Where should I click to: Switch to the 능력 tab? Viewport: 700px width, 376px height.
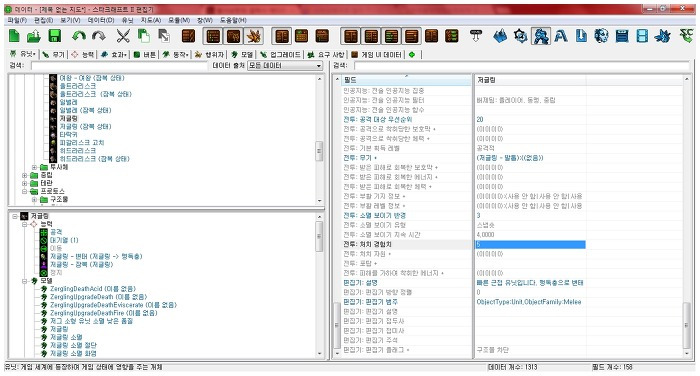[x=83, y=54]
